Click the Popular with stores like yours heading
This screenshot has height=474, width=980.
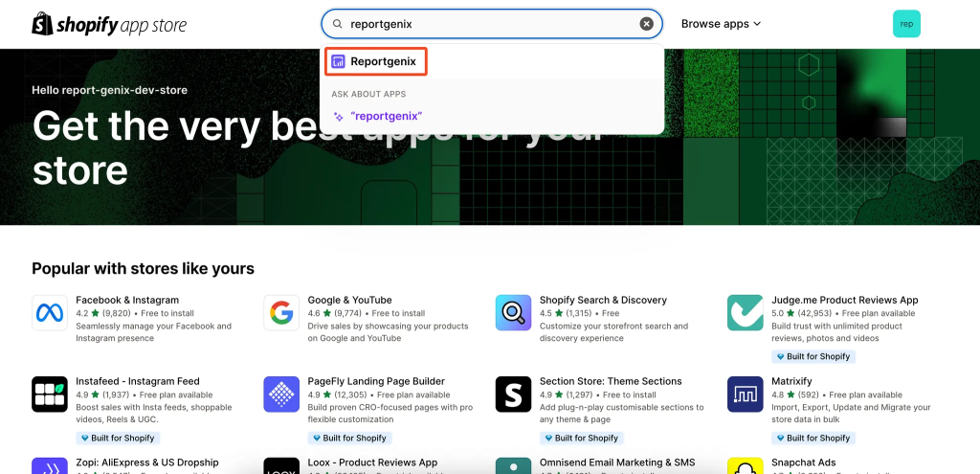coord(144,269)
